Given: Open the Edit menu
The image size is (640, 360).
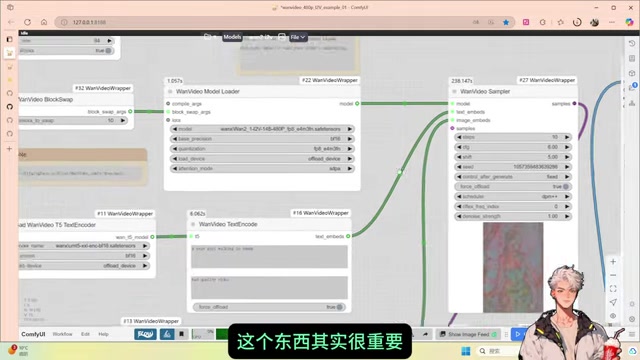Looking at the screenshot, I should point(85,334).
